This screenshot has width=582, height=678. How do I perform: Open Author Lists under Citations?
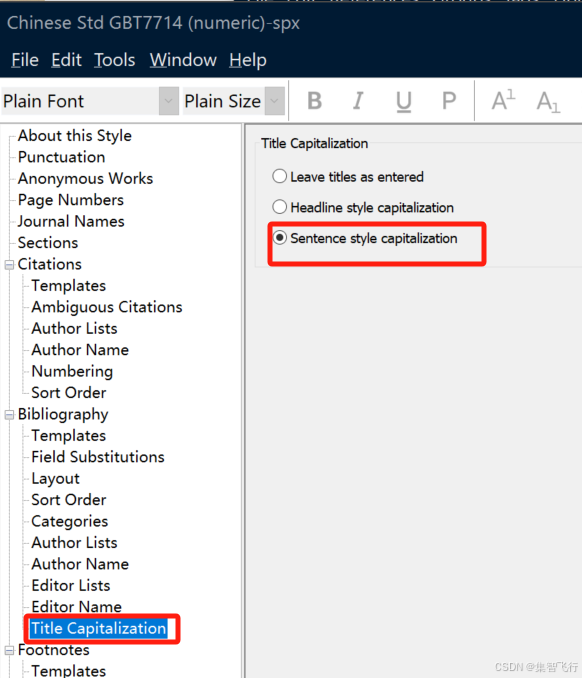74,328
